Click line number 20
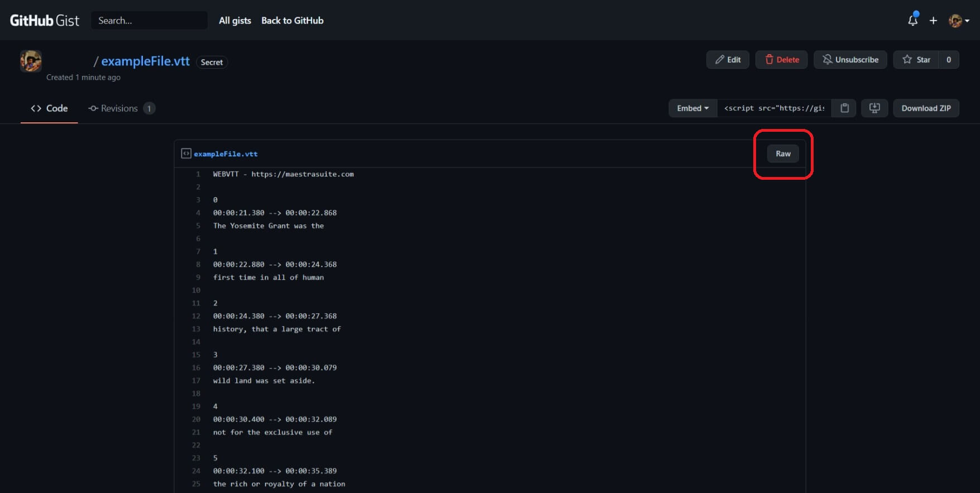 (196, 419)
